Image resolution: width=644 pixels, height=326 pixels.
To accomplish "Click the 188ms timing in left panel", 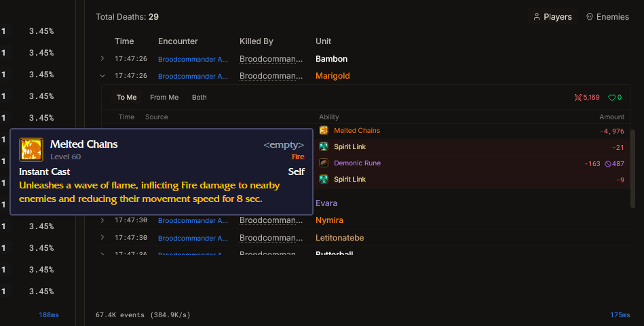I will point(49,315).
